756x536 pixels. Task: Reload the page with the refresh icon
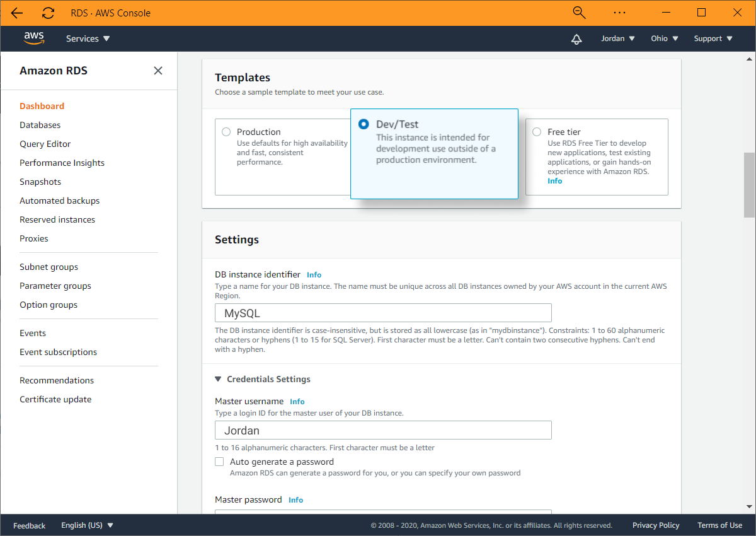click(48, 13)
